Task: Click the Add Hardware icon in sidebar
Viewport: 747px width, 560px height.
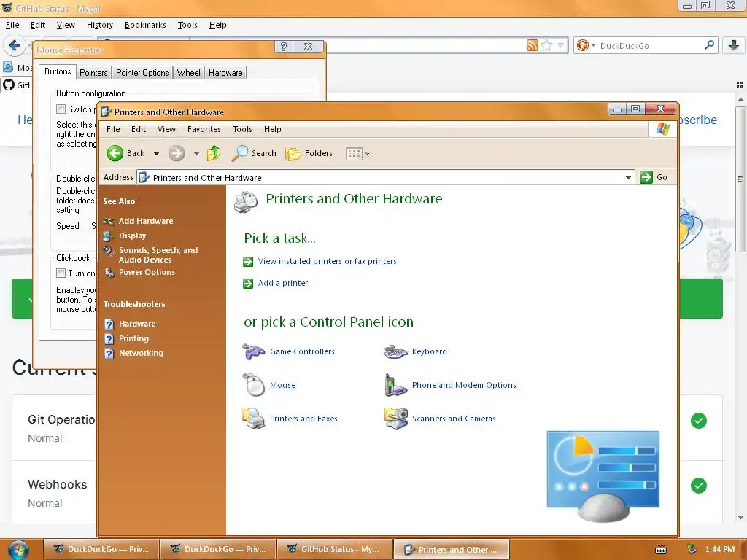Action: coord(109,221)
